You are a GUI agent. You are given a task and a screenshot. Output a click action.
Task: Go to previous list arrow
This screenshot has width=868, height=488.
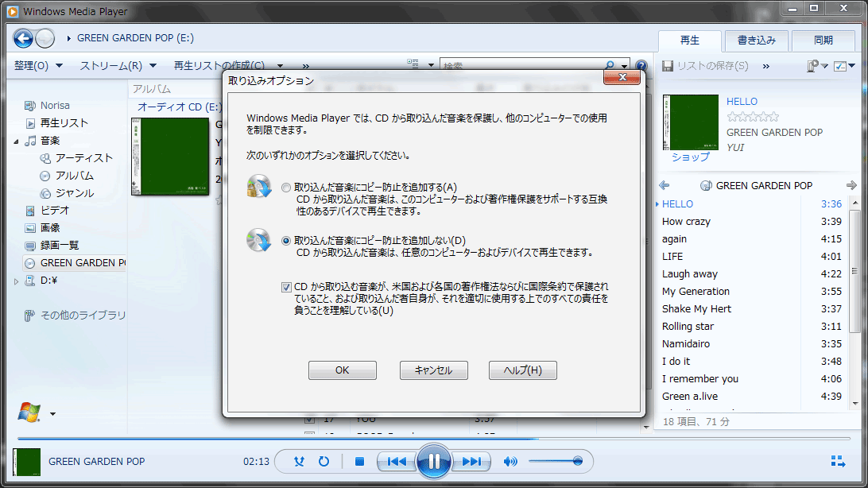click(665, 185)
